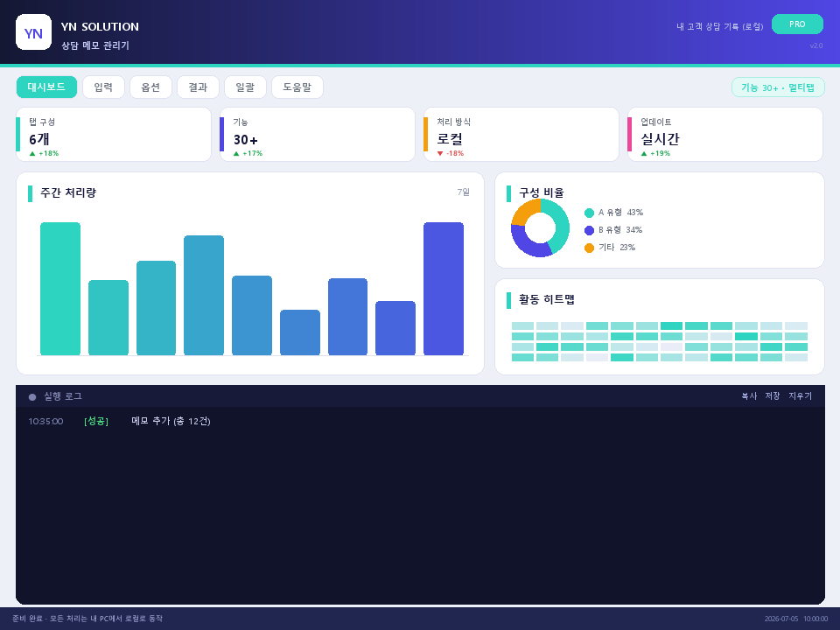Select the 결과 tab
This screenshot has width=840, height=630.
pos(198,87)
